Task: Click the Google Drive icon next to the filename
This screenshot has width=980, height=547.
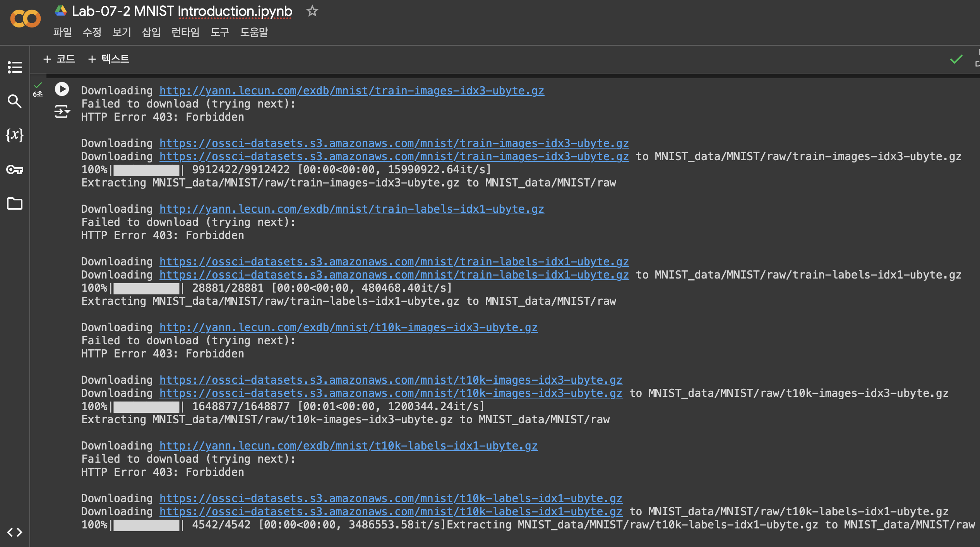Action: (x=60, y=11)
